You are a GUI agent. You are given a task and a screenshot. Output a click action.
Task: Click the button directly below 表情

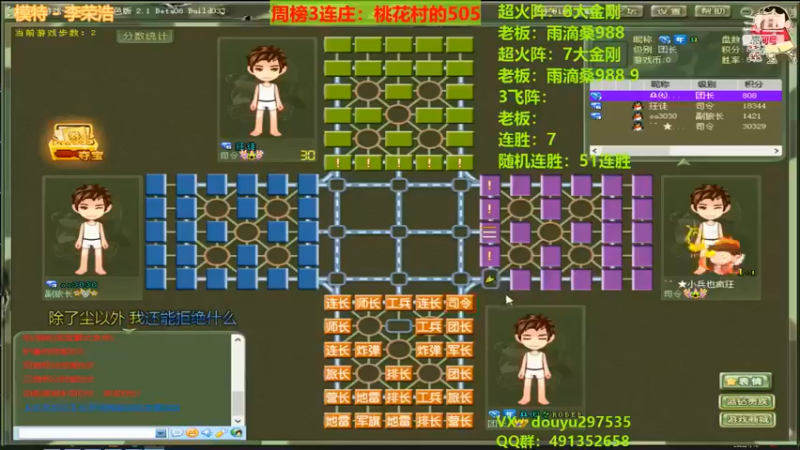tap(746, 402)
